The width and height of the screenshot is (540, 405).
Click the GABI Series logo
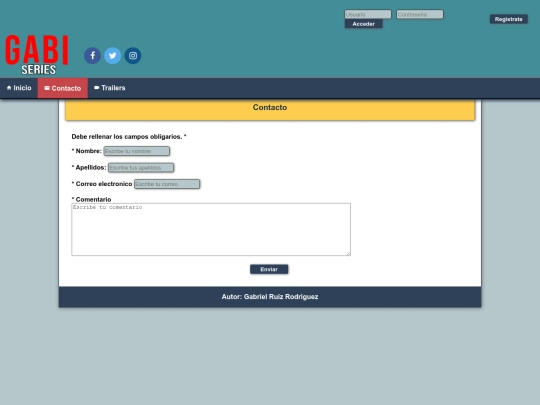pyautogui.click(x=37, y=54)
